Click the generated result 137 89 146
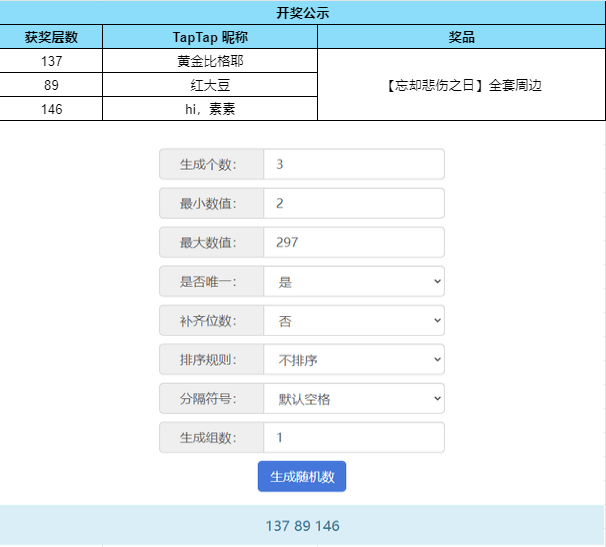This screenshot has height=547, width=606. point(302,526)
